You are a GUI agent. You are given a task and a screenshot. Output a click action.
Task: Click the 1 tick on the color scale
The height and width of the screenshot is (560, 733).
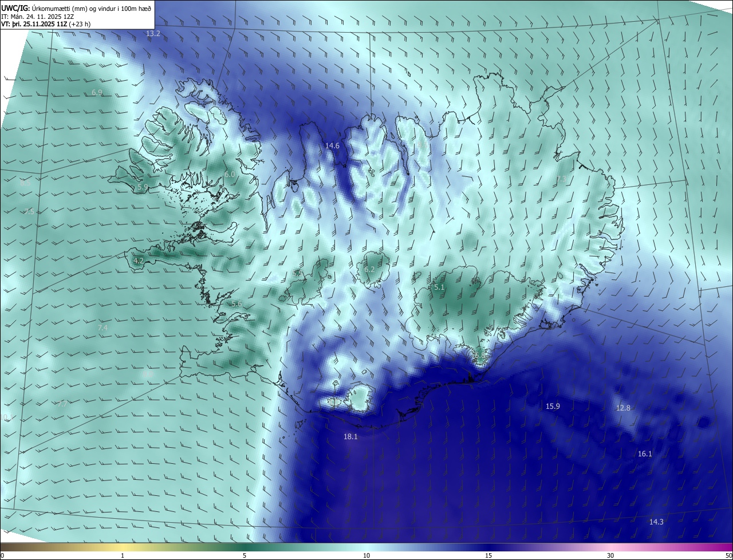[x=123, y=555]
